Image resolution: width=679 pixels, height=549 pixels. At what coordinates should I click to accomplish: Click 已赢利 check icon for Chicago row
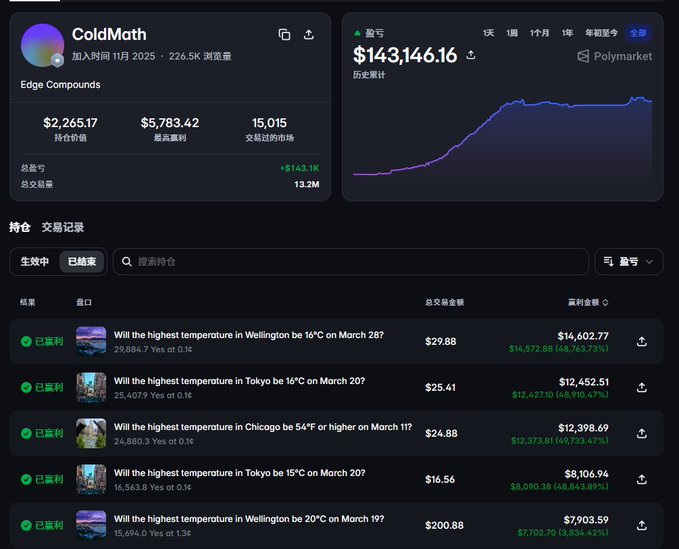pos(26,433)
